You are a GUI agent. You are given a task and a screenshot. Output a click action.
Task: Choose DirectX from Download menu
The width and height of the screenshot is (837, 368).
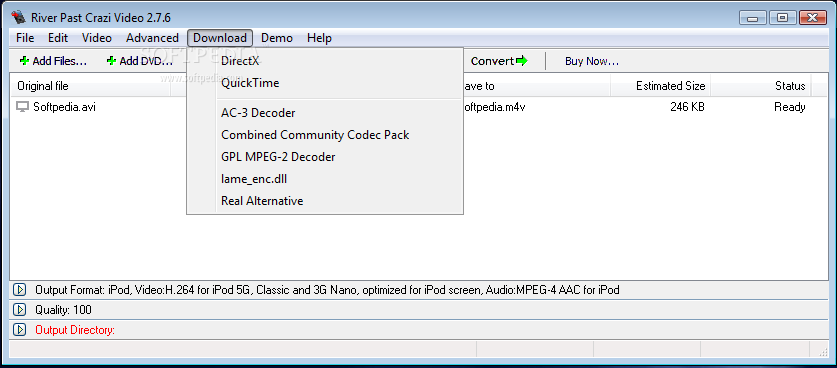click(x=325, y=61)
